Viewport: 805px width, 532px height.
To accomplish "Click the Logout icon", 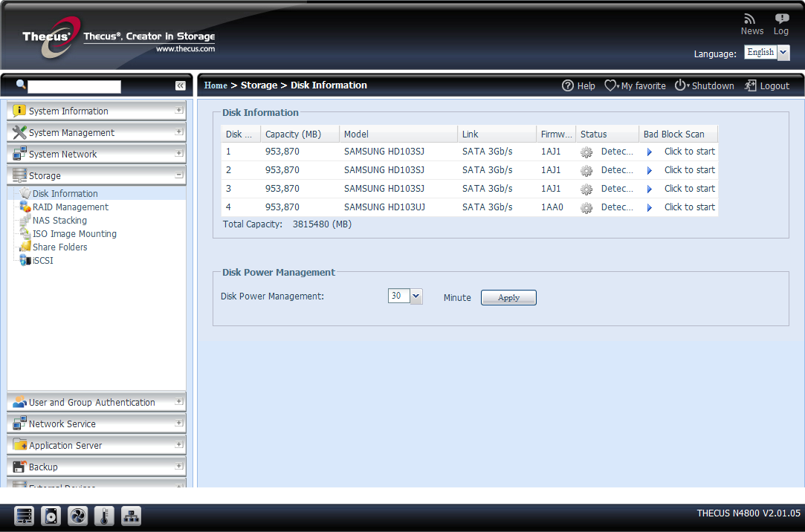I will [751, 85].
